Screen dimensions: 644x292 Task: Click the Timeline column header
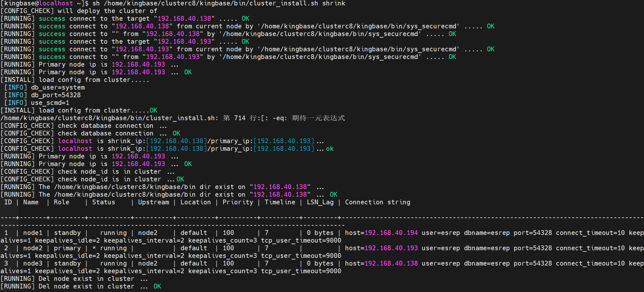(x=280, y=202)
